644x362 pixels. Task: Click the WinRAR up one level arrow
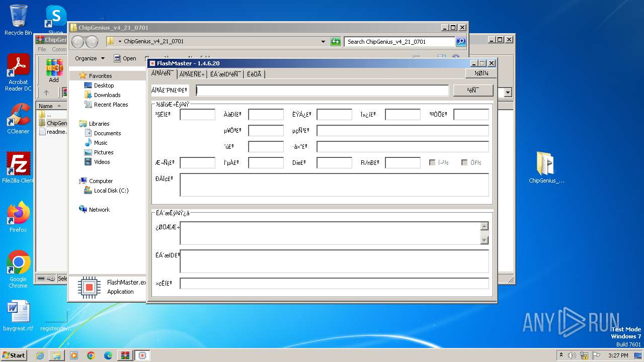coord(46,93)
